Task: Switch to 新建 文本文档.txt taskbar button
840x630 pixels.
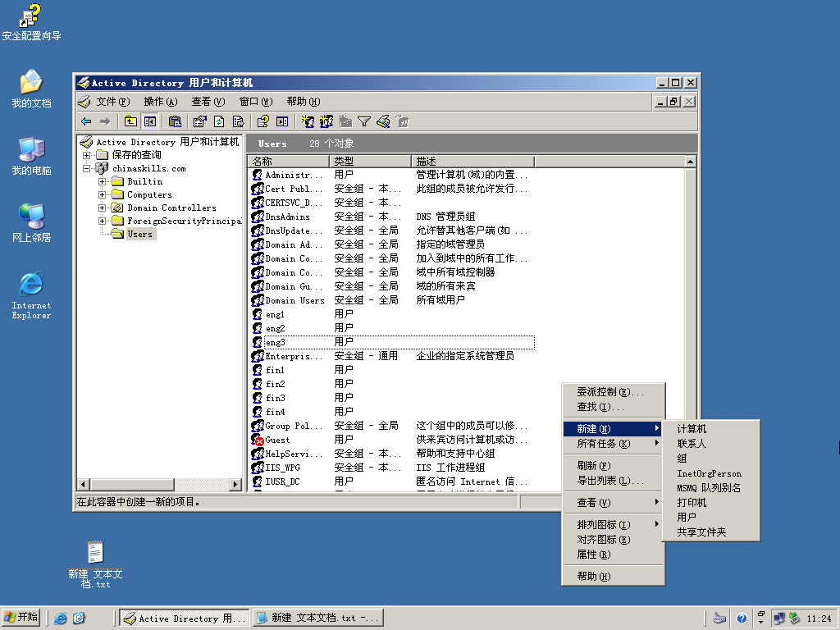Action: point(318,619)
